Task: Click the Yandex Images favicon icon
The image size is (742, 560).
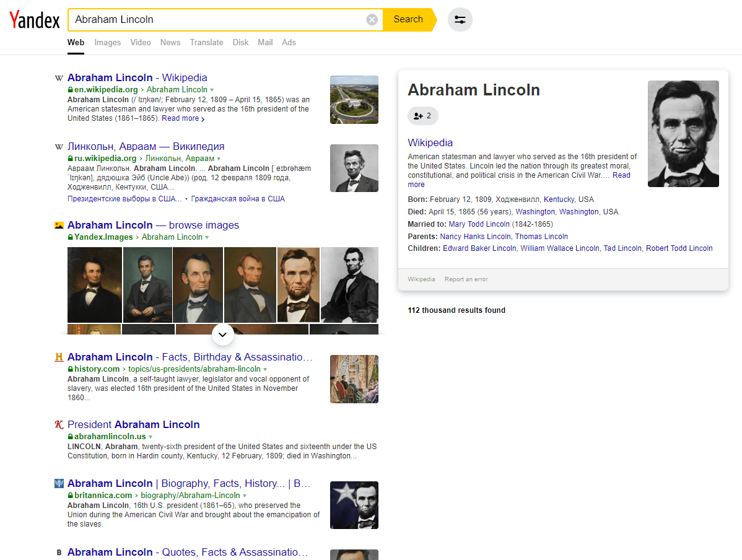Action: (x=59, y=225)
